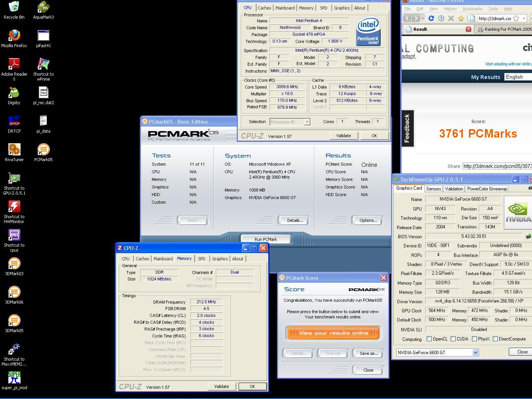This screenshot has width=532, height=399.
Task: Launch AquaMark3 from the desktop
Action: coord(43,10)
